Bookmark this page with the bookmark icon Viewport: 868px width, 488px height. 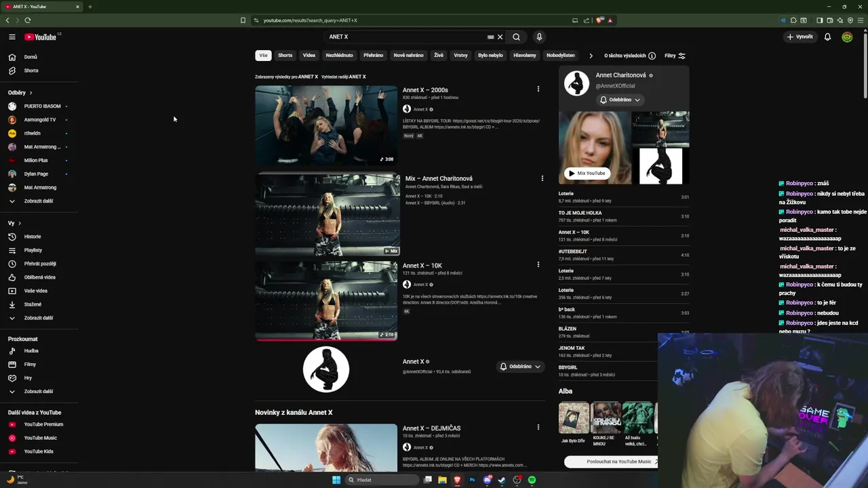coord(243,20)
